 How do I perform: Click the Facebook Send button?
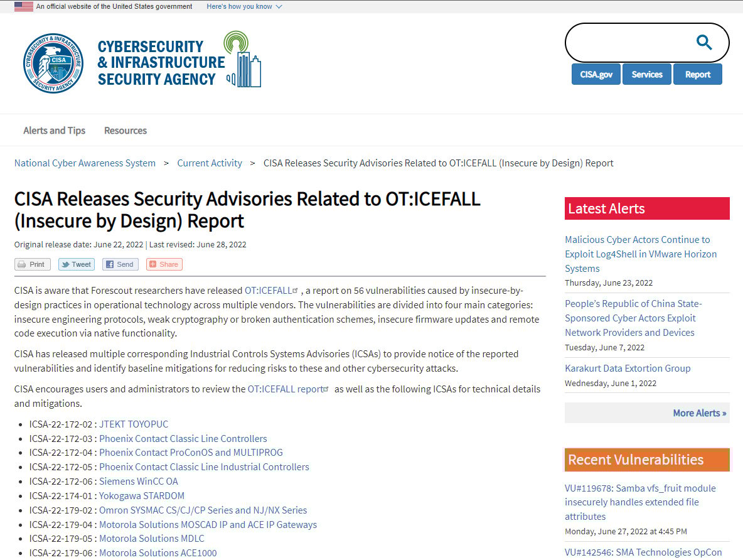click(x=120, y=264)
